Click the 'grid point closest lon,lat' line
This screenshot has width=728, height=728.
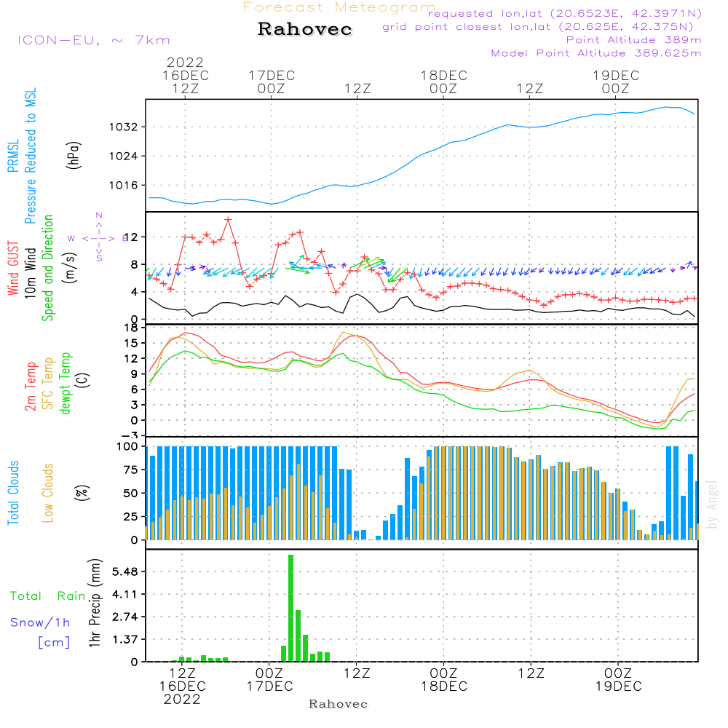point(538,26)
